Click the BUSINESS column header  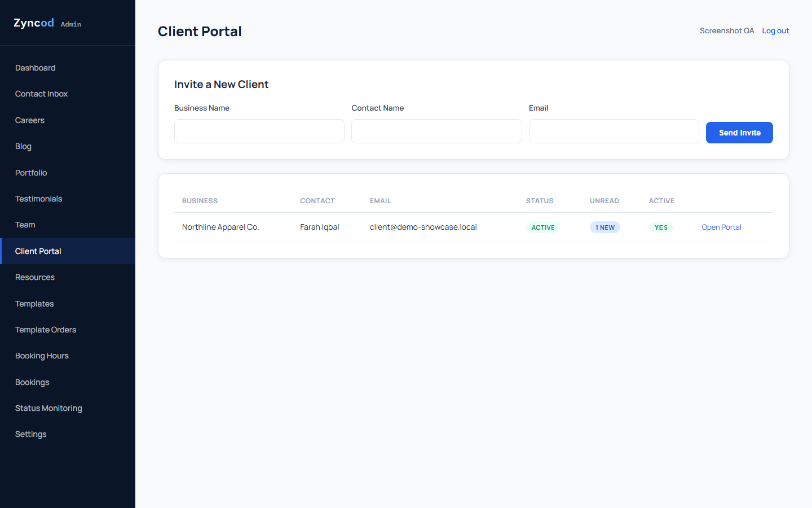tap(200, 201)
